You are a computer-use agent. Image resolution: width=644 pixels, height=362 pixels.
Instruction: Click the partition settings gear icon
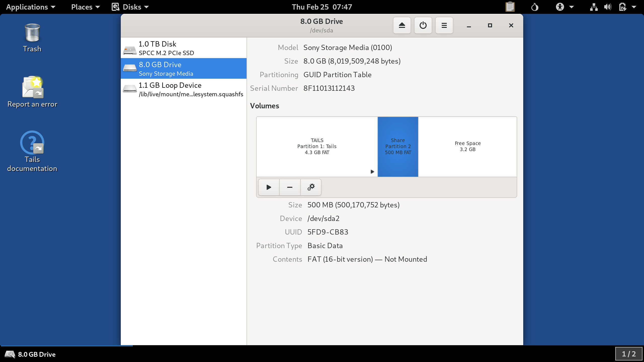310,187
